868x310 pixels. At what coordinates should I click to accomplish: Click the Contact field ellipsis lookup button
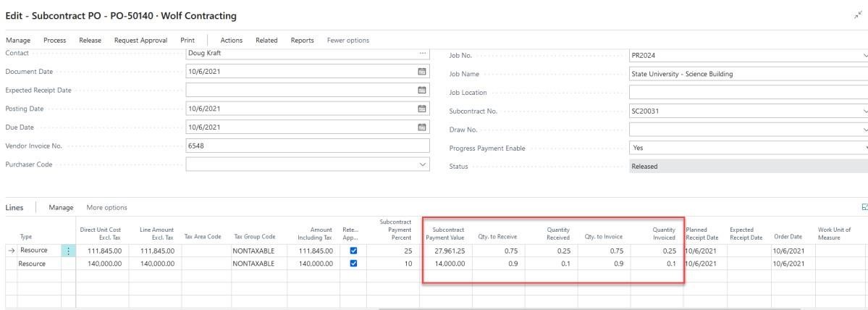click(423, 53)
